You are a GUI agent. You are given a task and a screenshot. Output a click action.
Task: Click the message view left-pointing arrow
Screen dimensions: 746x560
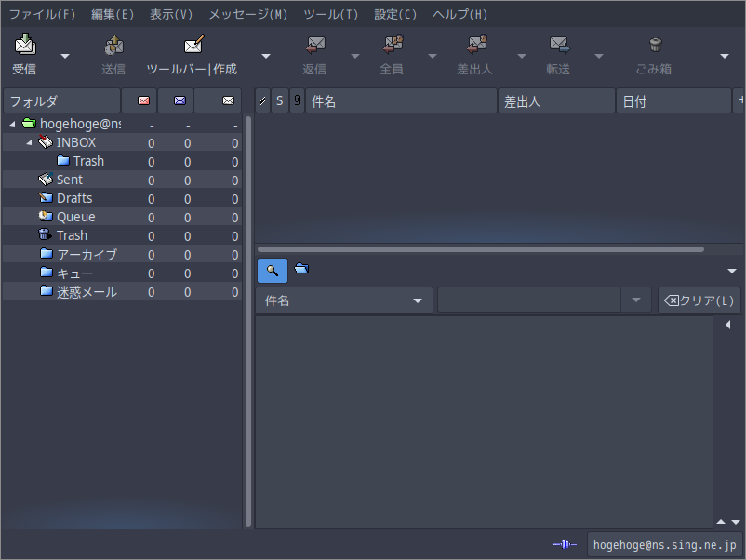(728, 325)
